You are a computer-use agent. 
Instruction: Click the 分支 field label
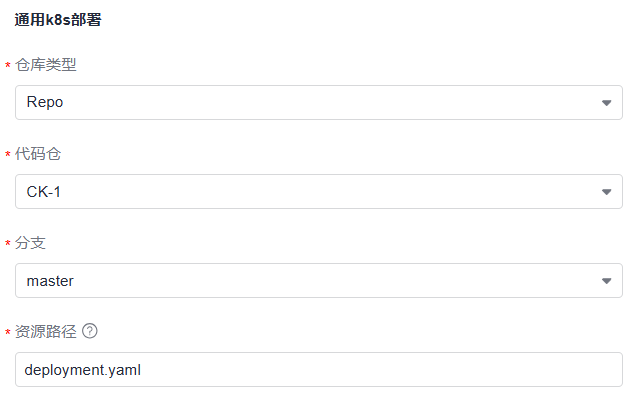coord(30,243)
